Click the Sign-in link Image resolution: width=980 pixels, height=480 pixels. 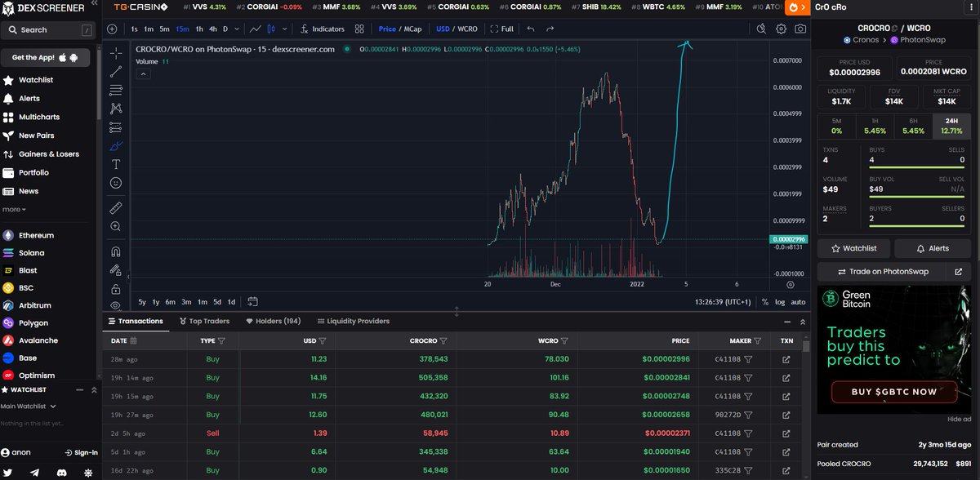coord(80,452)
